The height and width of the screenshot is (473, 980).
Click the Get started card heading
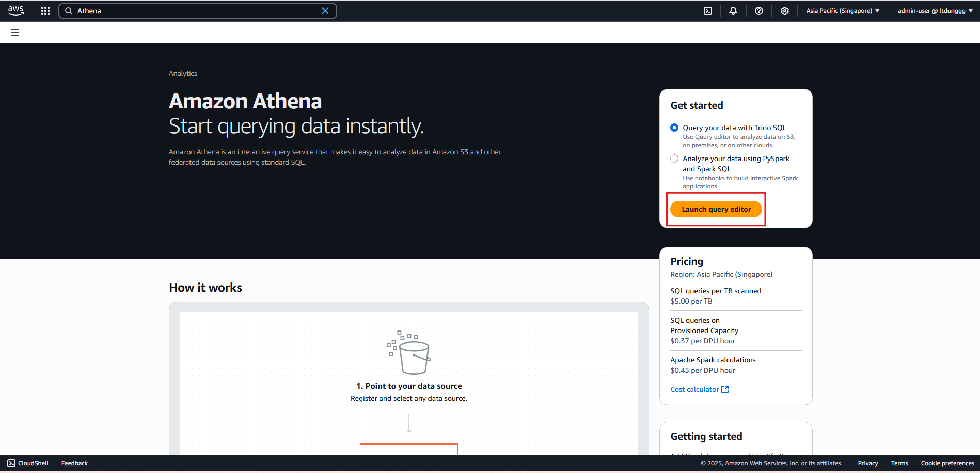click(697, 105)
